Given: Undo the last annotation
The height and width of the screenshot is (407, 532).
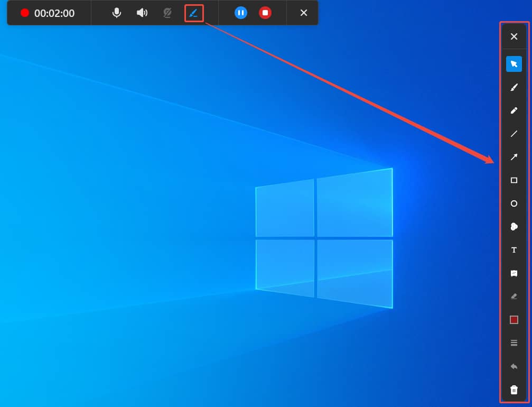Looking at the screenshot, I should (514, 366).
